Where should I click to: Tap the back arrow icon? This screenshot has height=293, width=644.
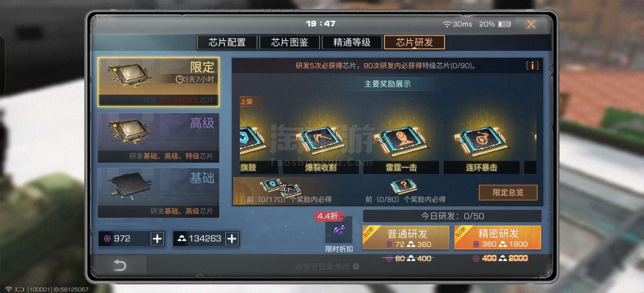(x=120, y=266)
